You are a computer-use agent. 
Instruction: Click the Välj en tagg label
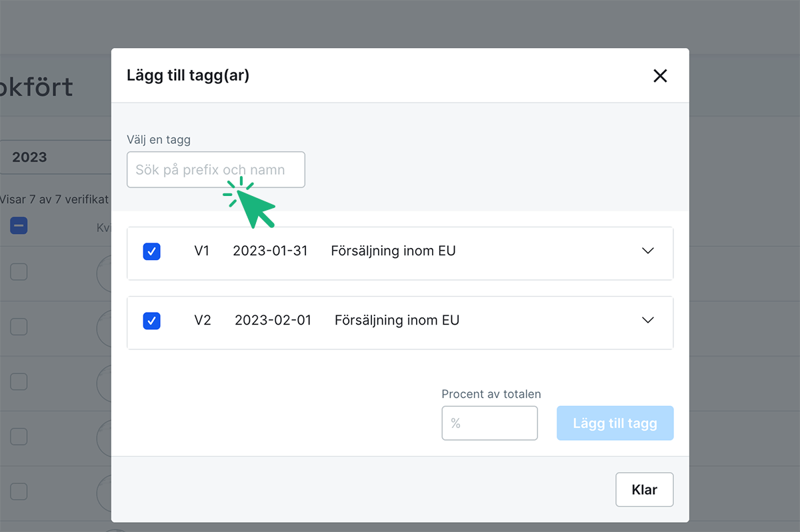click(159, 139)
